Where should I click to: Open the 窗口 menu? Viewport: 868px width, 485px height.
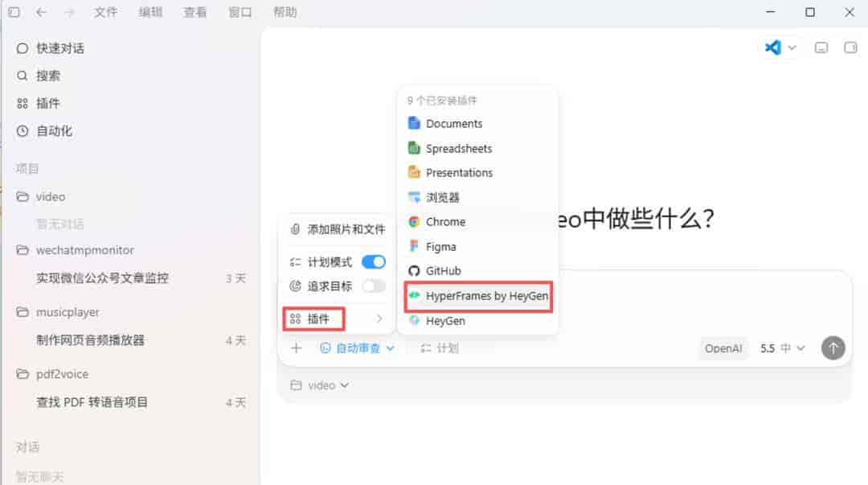point(240,11)
